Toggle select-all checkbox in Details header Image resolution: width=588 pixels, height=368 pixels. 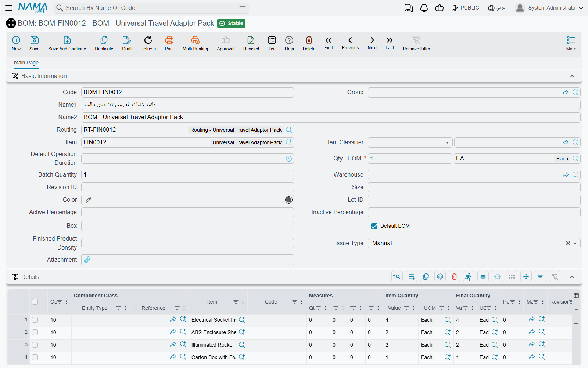(x=35, y=302)
